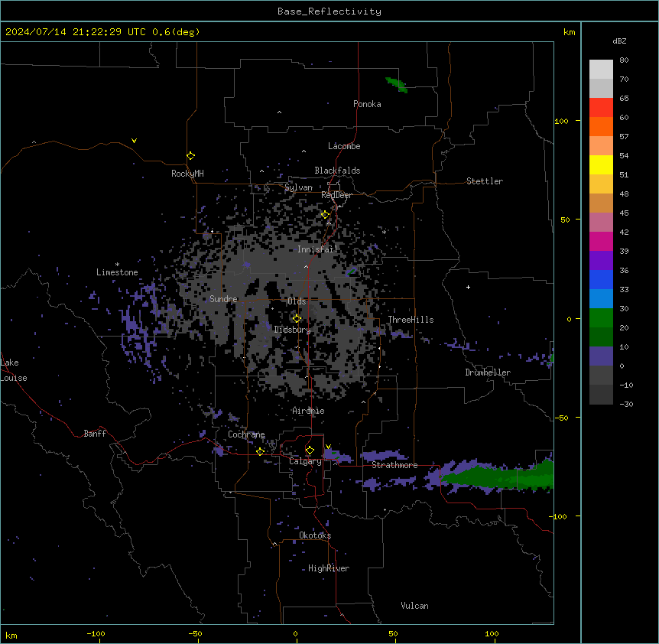Click the 45 dBZ legend value

pos(624,213)
